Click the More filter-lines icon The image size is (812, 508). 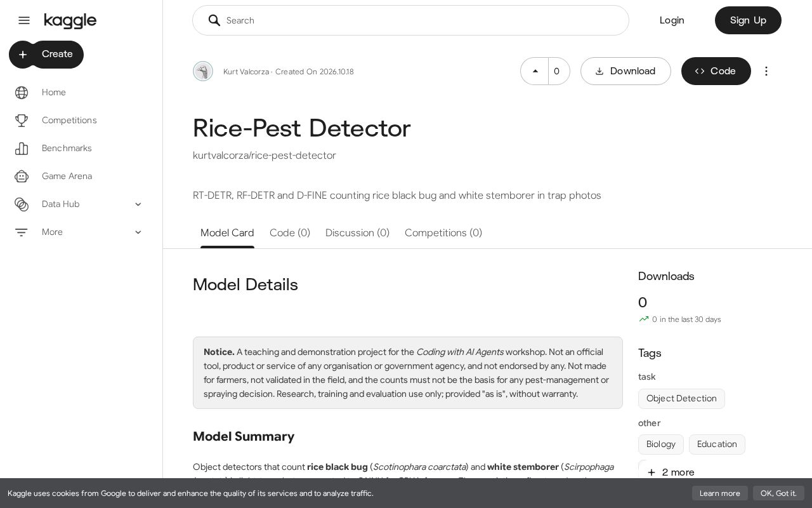22,232
